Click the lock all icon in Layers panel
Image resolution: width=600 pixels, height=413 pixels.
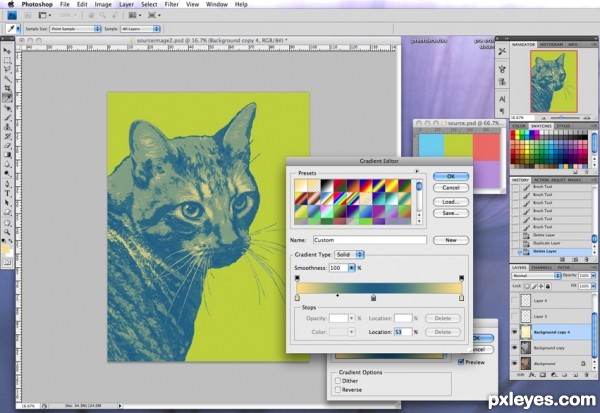pos(548,286)
